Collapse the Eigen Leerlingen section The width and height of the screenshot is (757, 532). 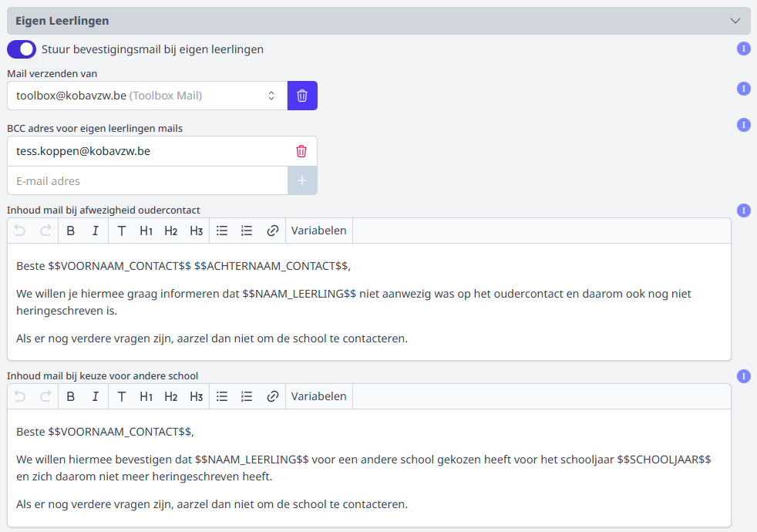[735, 21]
